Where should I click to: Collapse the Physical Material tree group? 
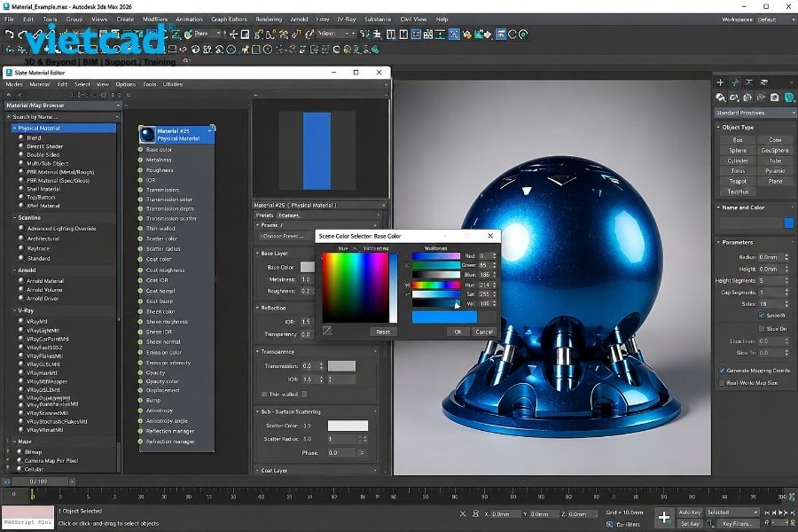tap(15, 129)
